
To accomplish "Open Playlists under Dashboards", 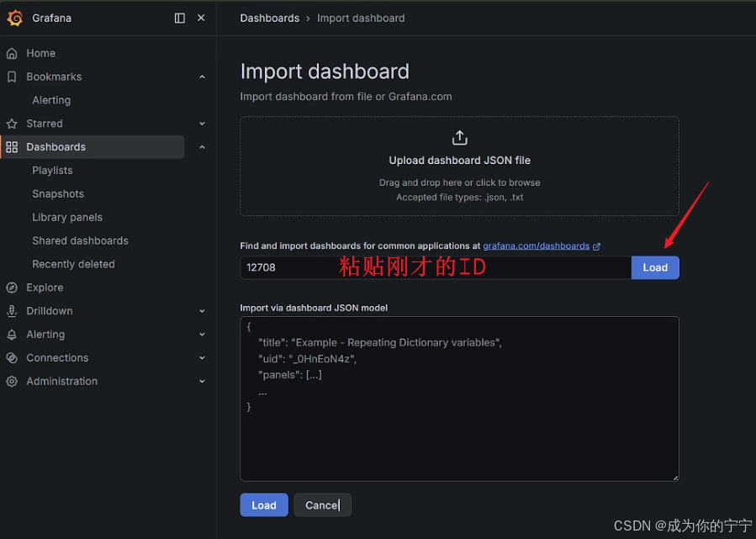I will (x=52, y=171).
